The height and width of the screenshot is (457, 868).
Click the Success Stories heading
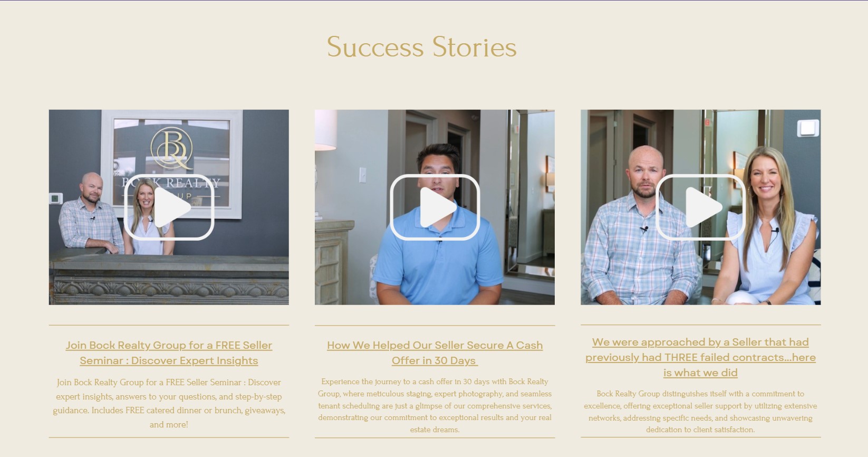421,47
